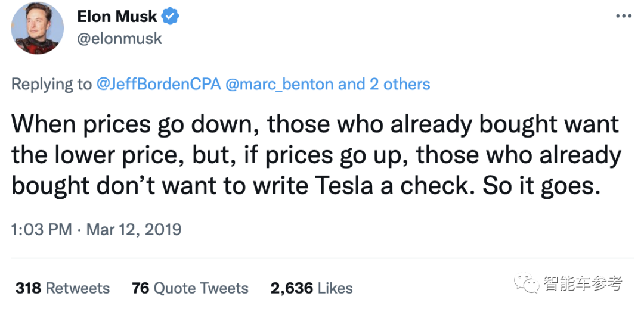644x312 pixels.
Task: Click the 智能车参考 watermark text
Action: (x=582, y=284)
